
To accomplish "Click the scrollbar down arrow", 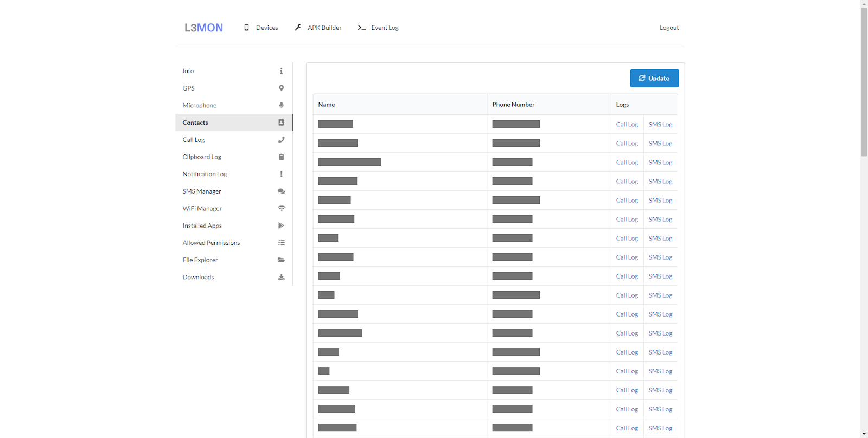I will tap(864, 434).
